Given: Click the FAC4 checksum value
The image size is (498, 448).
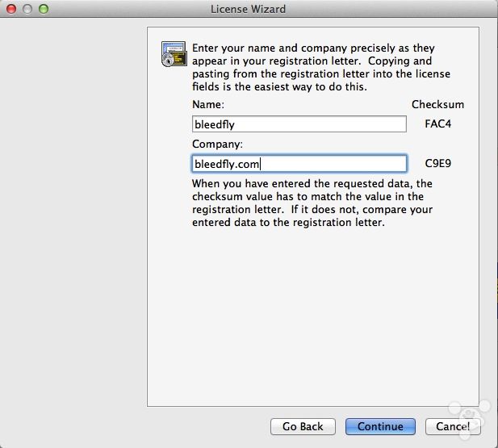Looking at the screenshot, I should (437, 124).
